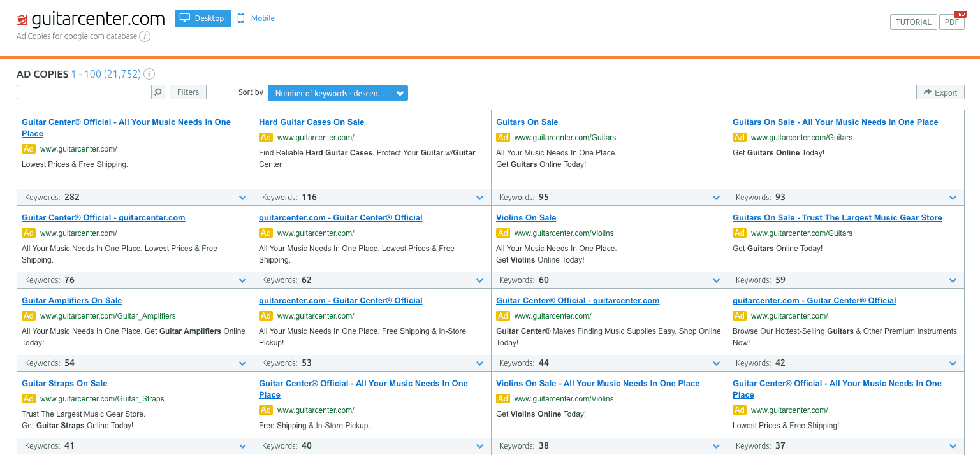This screenshot has height=455, width=980.
Task: Expand keywords list showing 53
Action: [479, 363]
